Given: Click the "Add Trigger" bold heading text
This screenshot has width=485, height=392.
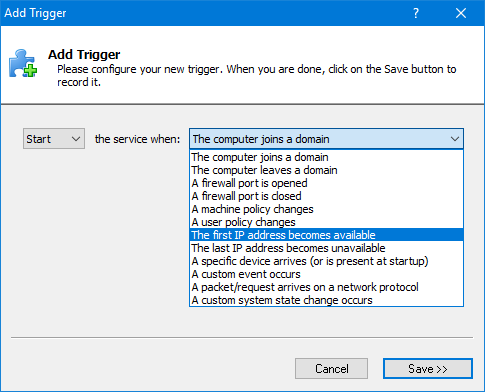Looking at the screenshot, I should point(84,54).
